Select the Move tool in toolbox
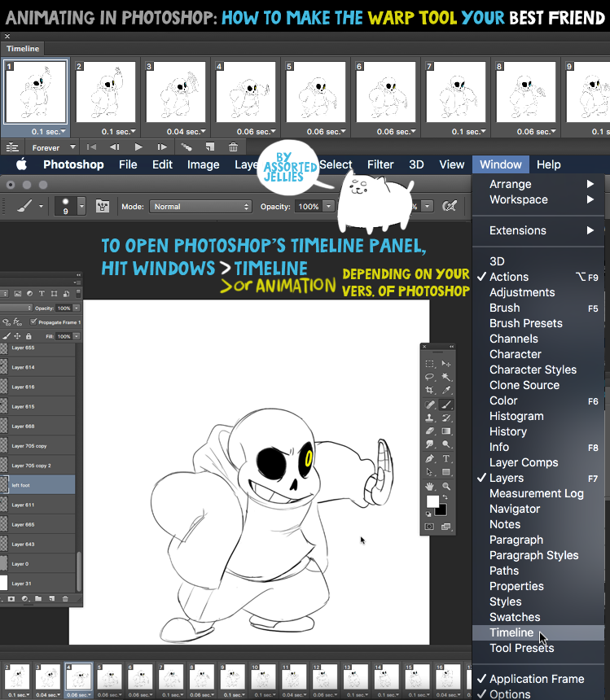Image resolution: width=610 pixels, height=700 pixels. 446,364
